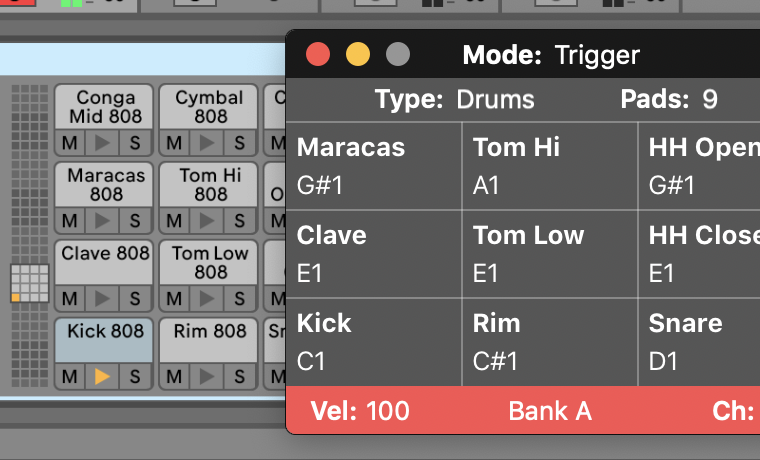Select the pad overview grid selector

click(x=30, y=284)
